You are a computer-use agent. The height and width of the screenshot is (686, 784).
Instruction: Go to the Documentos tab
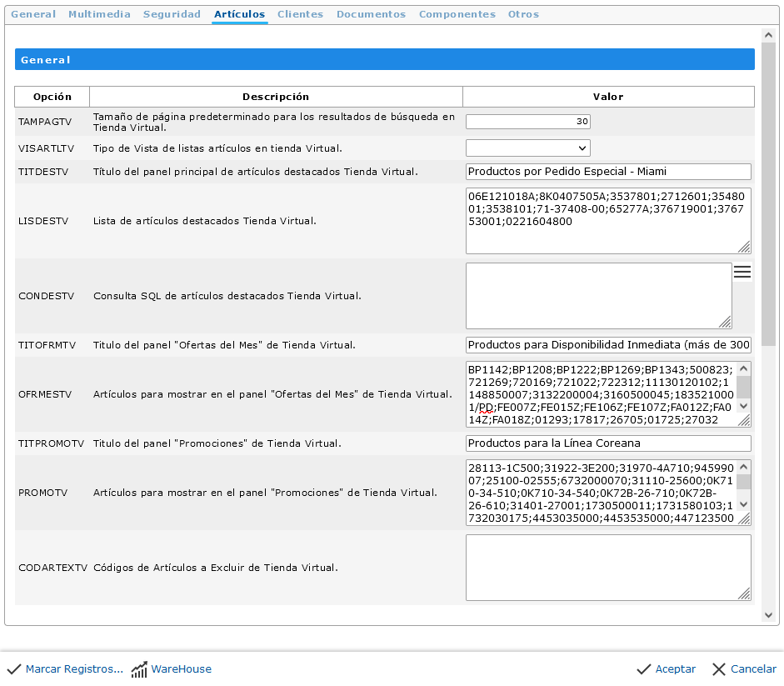tap(371, 14)
